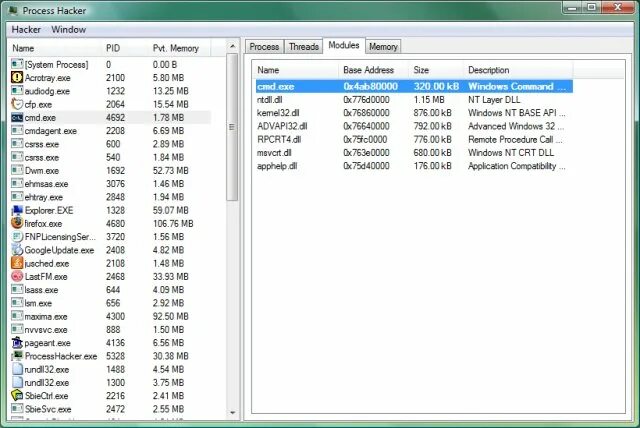Click the Dwm.exe process icon
Screen dimensions: 640x428
coord(17,170)
